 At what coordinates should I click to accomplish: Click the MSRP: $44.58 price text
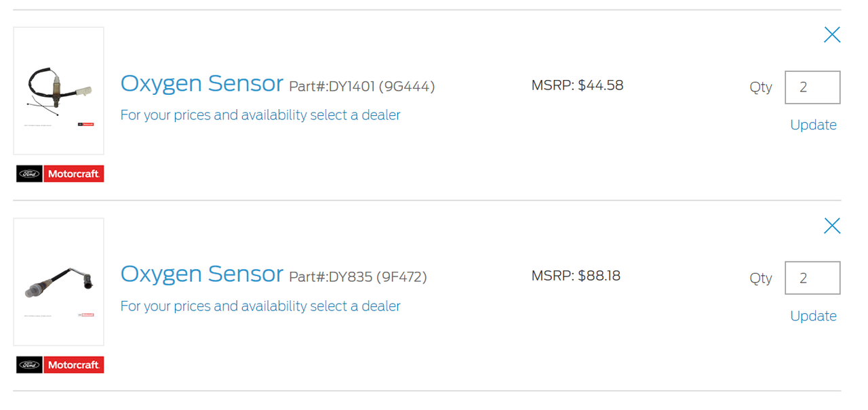click(577, 85)
